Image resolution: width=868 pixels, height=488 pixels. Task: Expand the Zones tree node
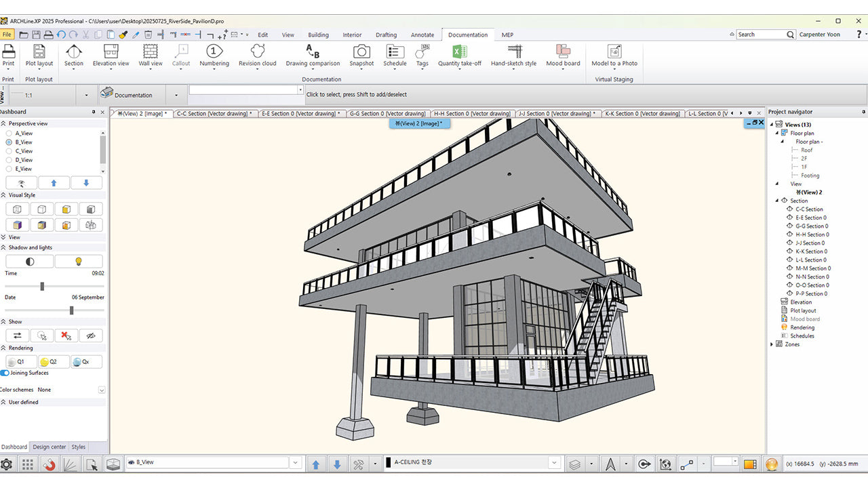click(x=772, y=344)
